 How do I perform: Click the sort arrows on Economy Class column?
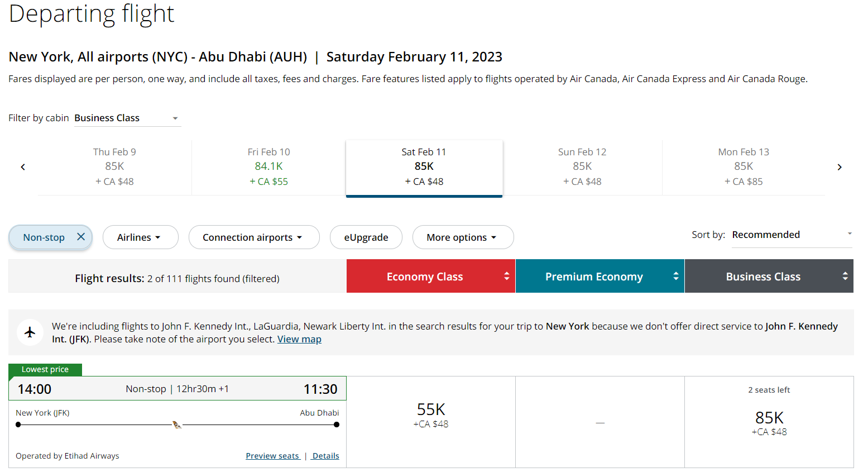coord(507,276)
